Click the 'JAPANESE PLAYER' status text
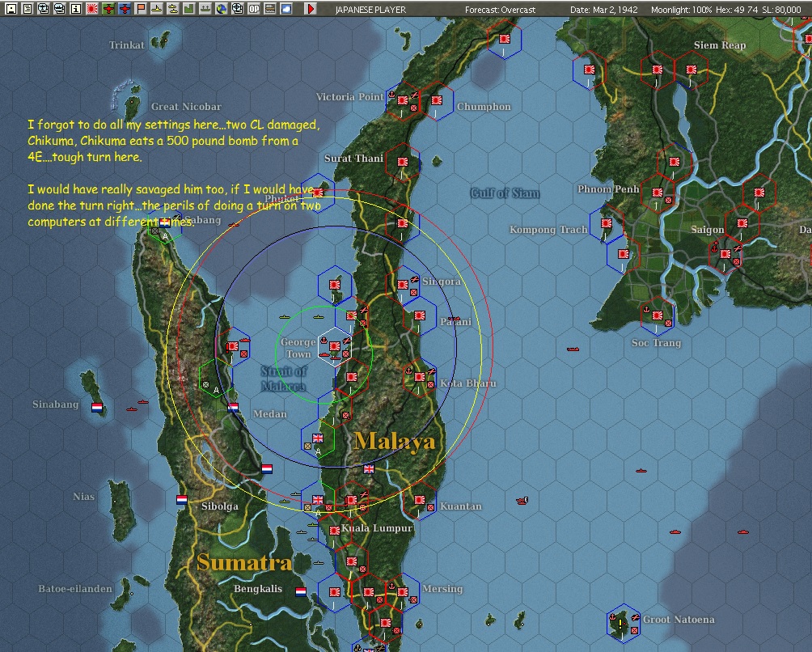Screen dimensions: 812x652 [x=370, y=10]
